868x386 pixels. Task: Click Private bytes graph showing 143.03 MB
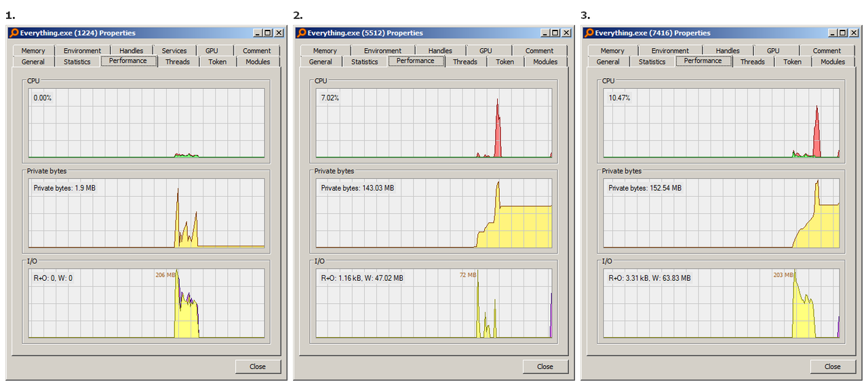(434, 214)
